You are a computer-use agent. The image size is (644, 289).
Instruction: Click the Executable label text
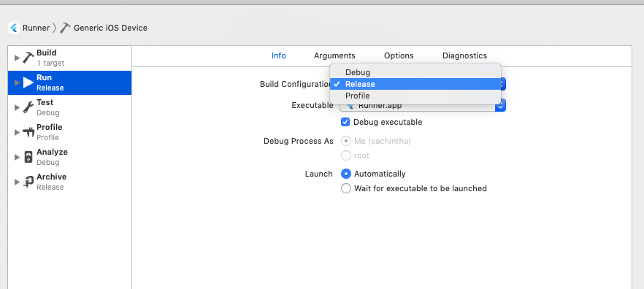coord(313,106)
